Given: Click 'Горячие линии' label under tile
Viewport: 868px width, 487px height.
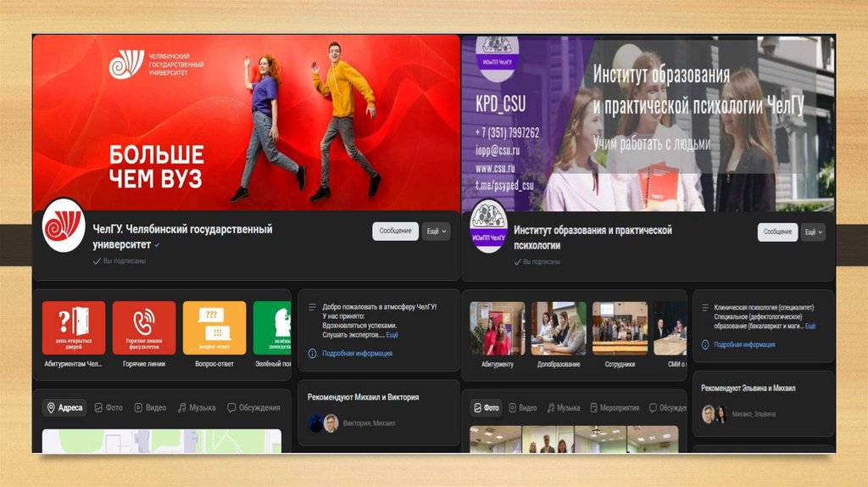Looking at the screenshot, I should click(x=144, y=364).
